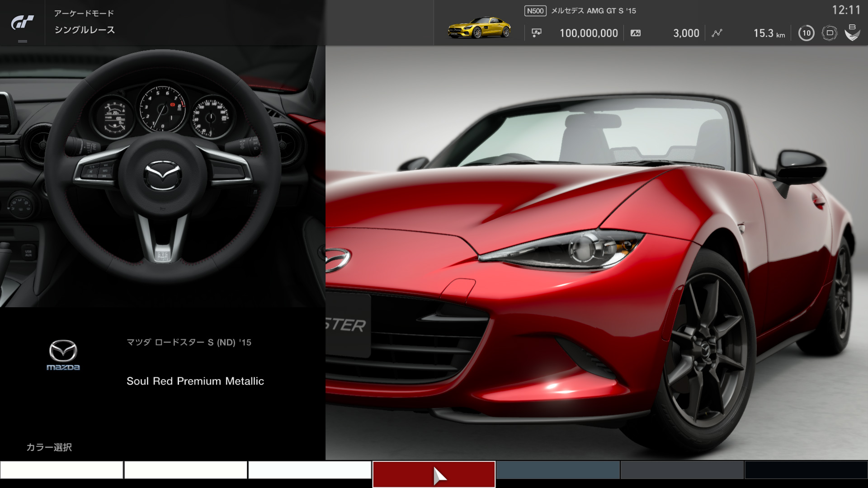Screen dimensions: 868x488
Task: Click the Soul Red Premium Metallic color name
Action: tap(195, 381)
